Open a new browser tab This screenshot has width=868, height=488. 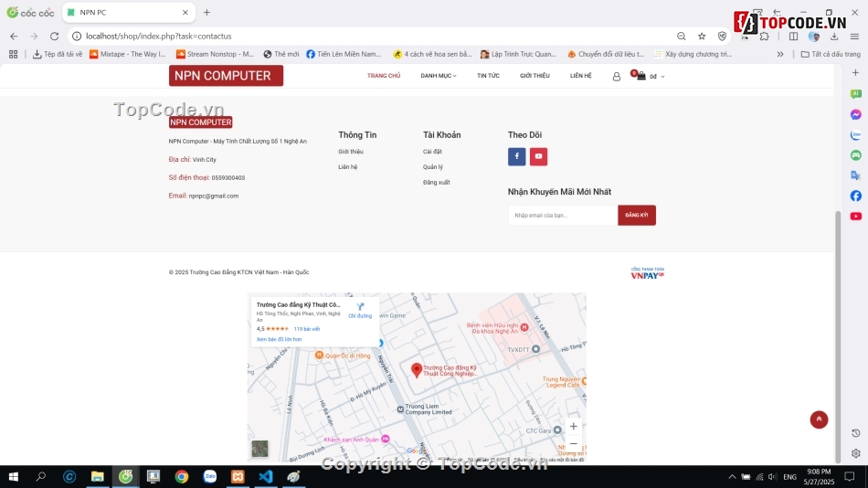pos(206,12)
